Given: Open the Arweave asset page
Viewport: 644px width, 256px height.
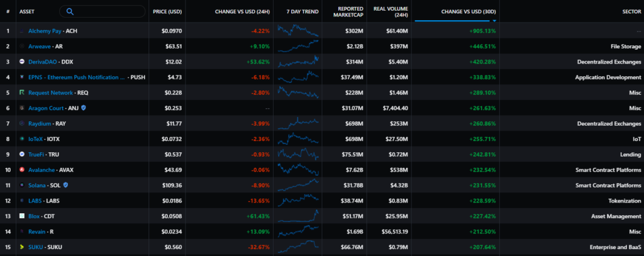Looking at the screenshot, I should [40, 46].
